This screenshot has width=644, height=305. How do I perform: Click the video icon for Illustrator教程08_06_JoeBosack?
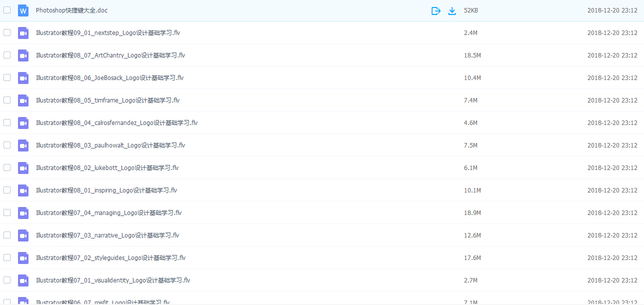coord(23,78)
